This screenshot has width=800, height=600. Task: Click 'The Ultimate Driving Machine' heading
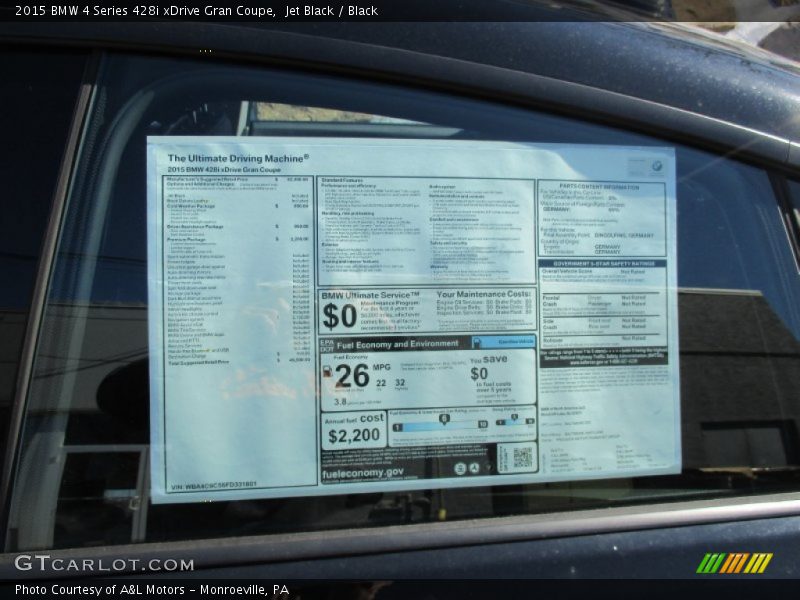tap(238, 158)
